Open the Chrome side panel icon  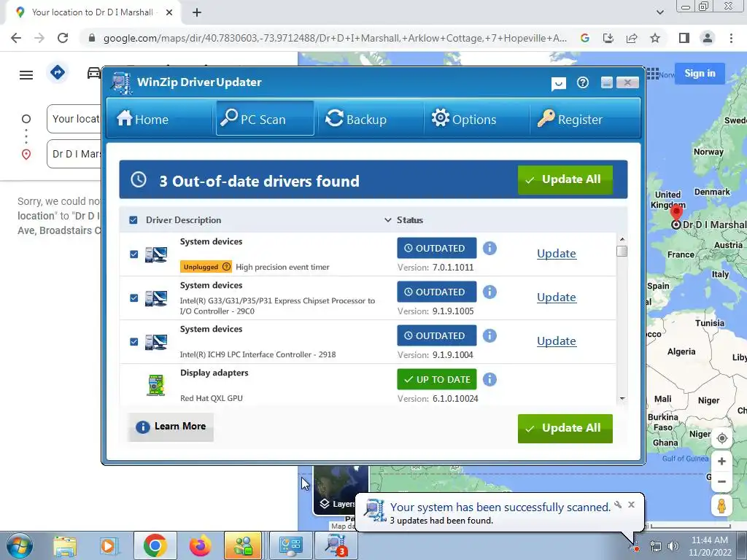(684, 38)
